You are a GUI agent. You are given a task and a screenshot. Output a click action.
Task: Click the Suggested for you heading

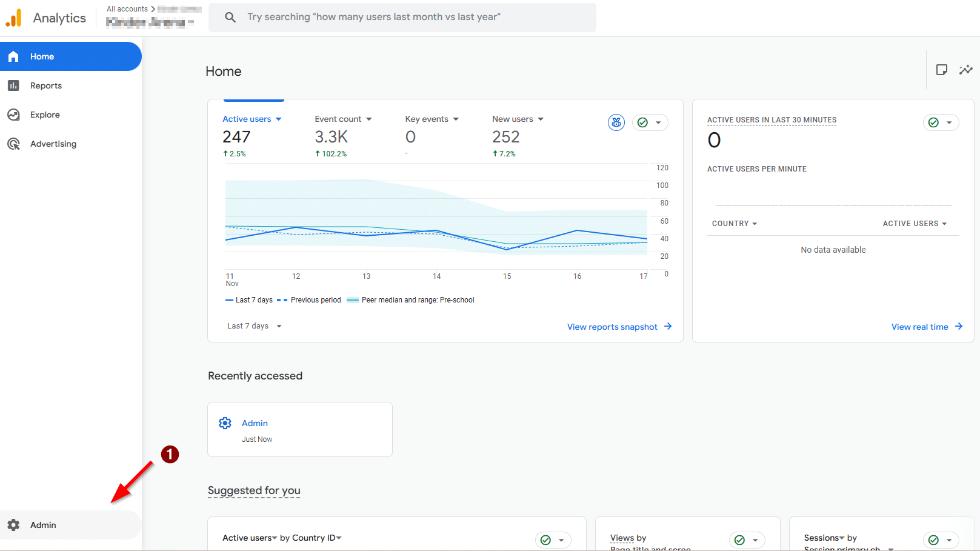(x=254, y=490)
